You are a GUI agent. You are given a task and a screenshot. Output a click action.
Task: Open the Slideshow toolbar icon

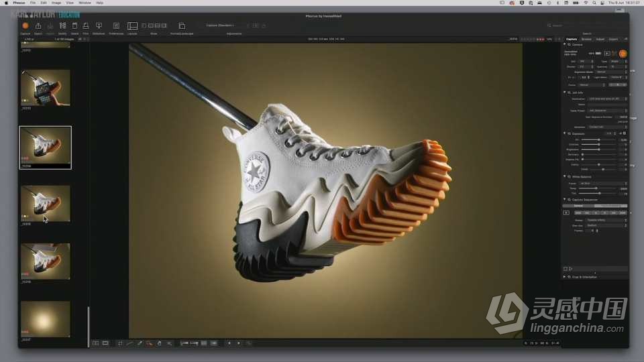pyautogui.click(x=99, y=26)
